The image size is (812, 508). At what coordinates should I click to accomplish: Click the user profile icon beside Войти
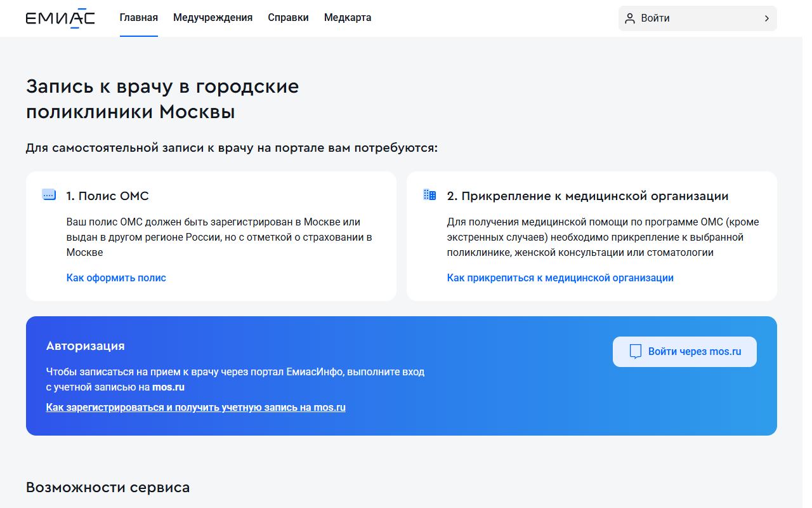630,18
